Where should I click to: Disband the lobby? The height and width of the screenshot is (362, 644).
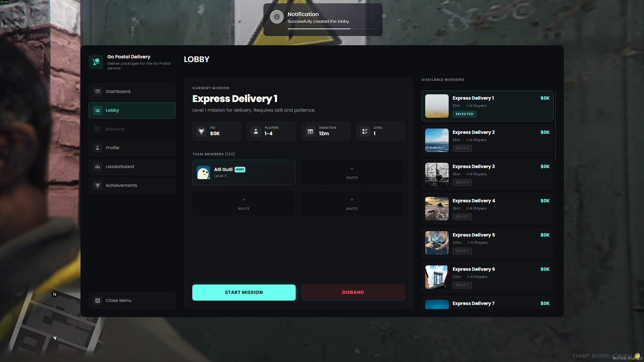coord(353,293)
